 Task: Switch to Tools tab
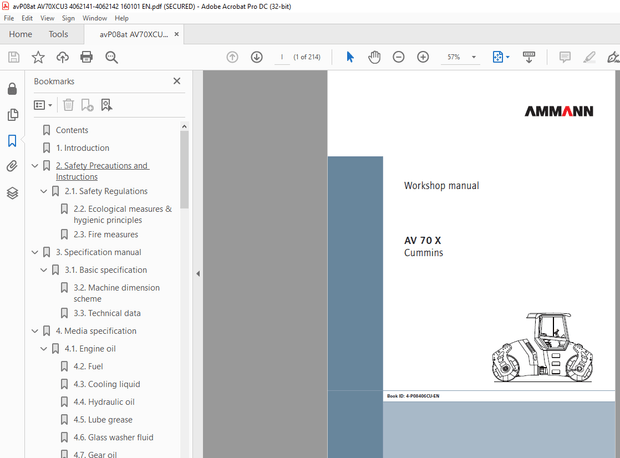pos(59,34)
